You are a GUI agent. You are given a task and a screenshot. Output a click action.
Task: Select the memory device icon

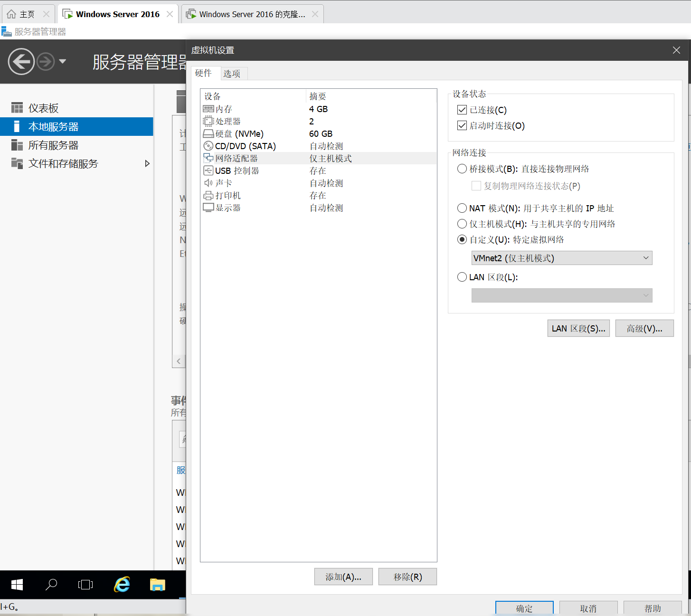click(x=208, y=109)
